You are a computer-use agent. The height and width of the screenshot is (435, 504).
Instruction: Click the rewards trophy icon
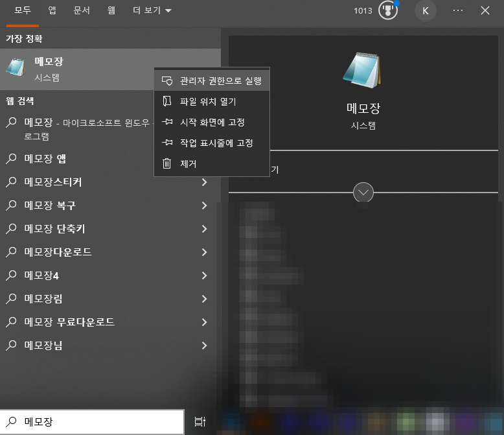click(388, 10)
